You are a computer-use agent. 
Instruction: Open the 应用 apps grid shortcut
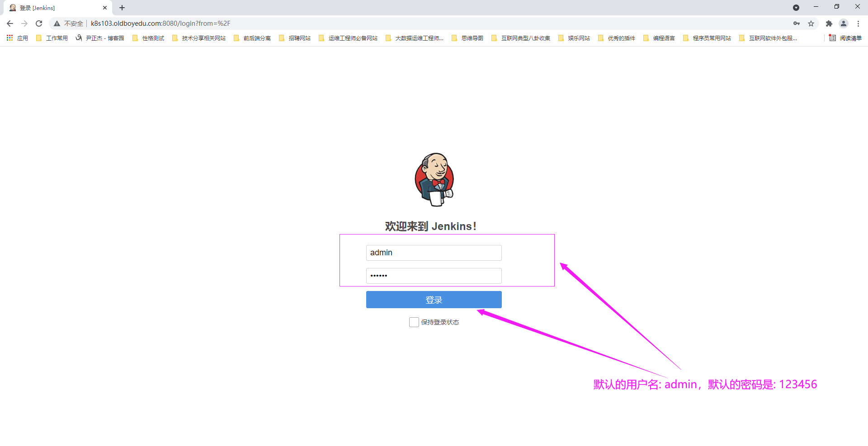pyautogui.click(x=17, y=38)
